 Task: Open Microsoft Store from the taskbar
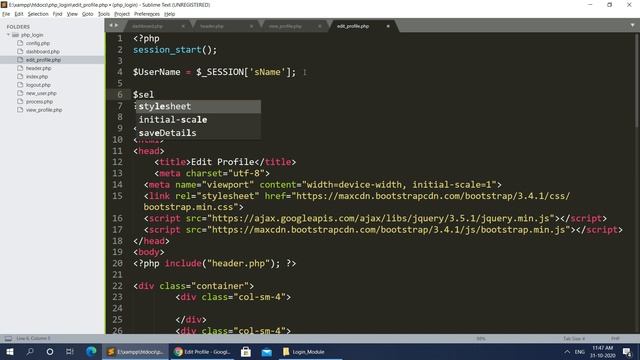coord(246,351)
